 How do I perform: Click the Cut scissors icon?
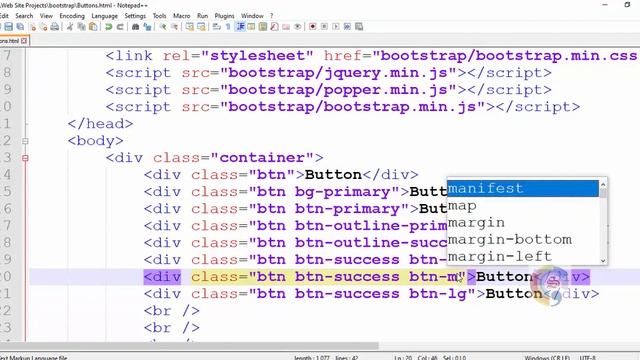coord(70,27)
